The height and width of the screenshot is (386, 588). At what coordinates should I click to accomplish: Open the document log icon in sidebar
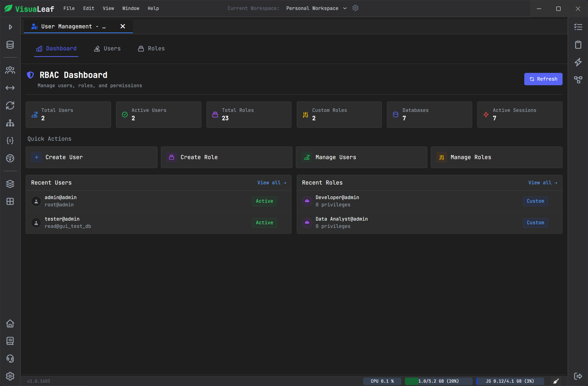tap(10, 341)
